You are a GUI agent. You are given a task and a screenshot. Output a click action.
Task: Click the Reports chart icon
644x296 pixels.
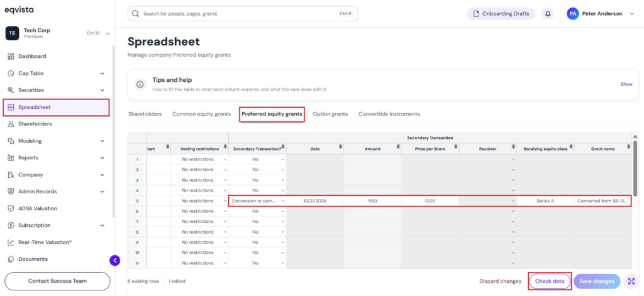(x=11, y=158)
